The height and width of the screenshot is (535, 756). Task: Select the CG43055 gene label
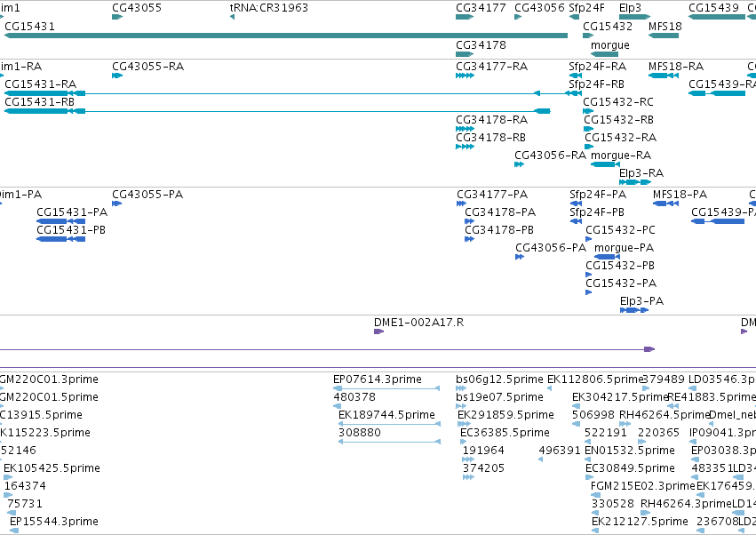137,8
